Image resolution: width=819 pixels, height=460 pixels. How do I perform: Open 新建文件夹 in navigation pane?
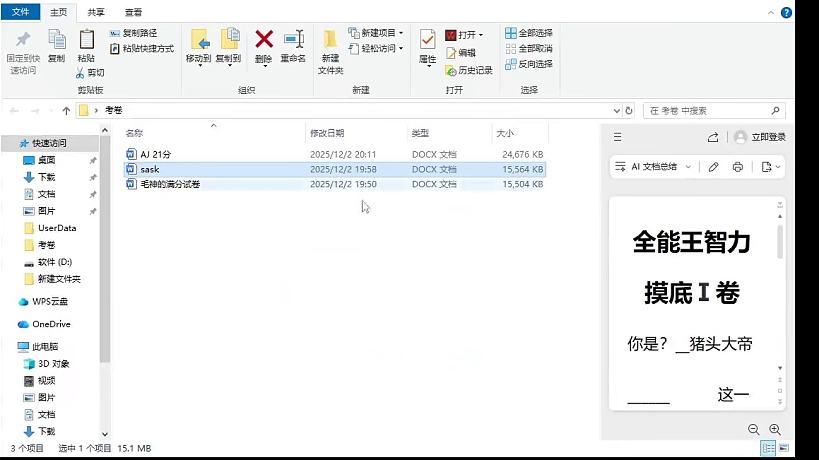pos(59,279)
